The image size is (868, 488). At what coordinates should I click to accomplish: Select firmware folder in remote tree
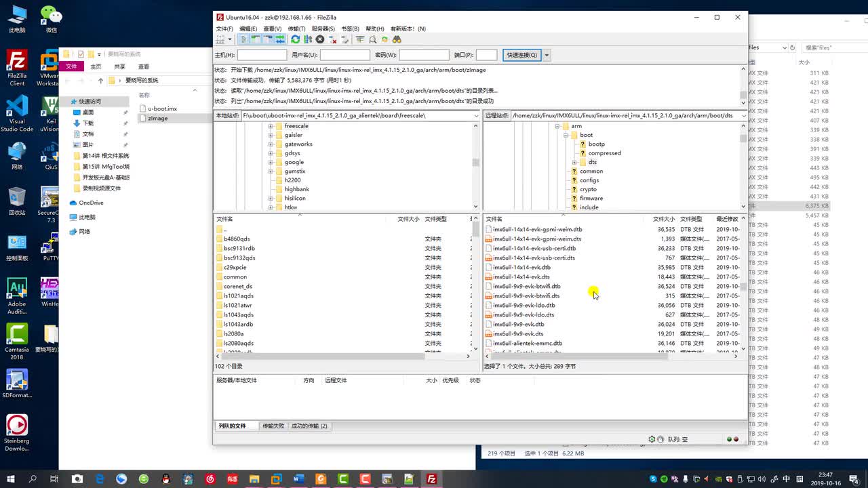591,198
